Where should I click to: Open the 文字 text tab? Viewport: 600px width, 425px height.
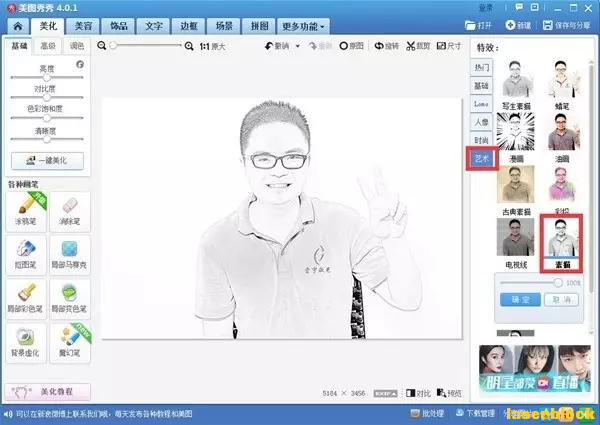[x=153, y=26]
